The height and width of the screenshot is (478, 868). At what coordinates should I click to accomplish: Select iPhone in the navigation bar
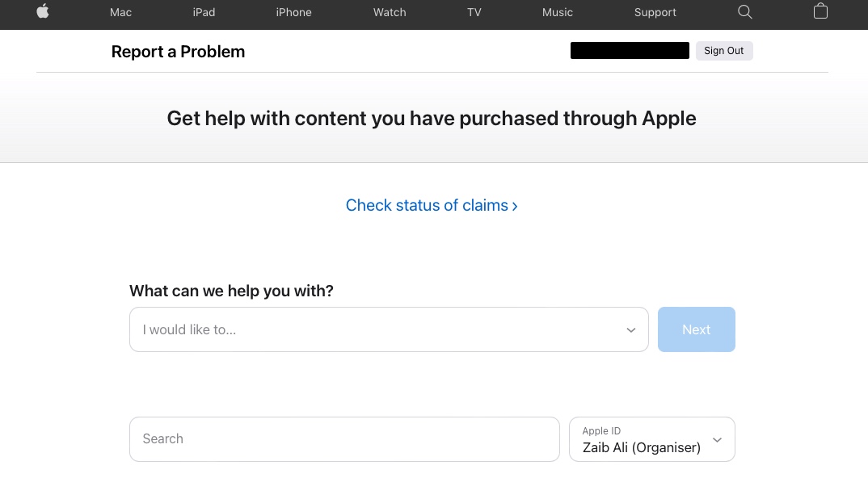[x=293, y=12]
